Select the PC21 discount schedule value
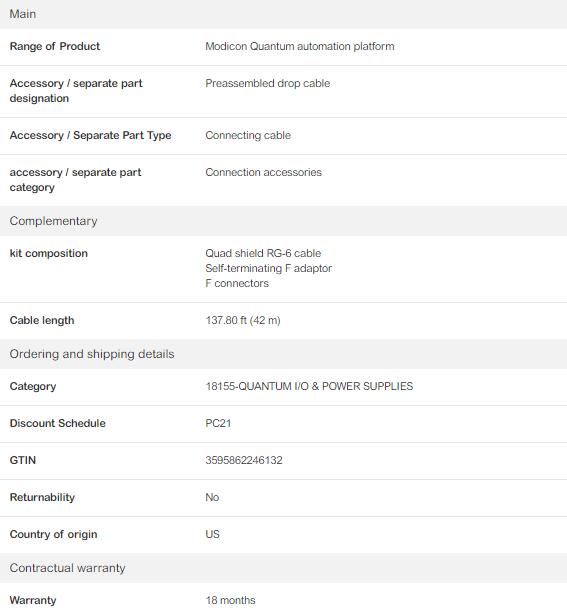567x608 pixels. (x=218, y=423)
